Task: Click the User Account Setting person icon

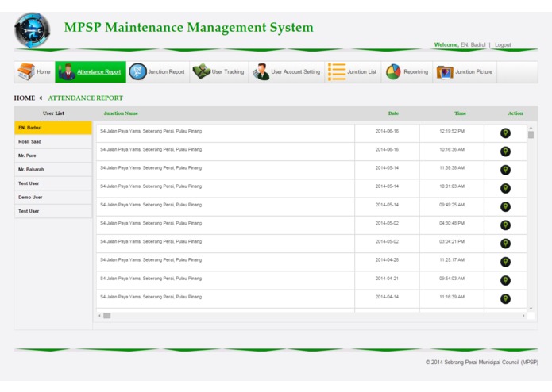Action: (261, 71)
